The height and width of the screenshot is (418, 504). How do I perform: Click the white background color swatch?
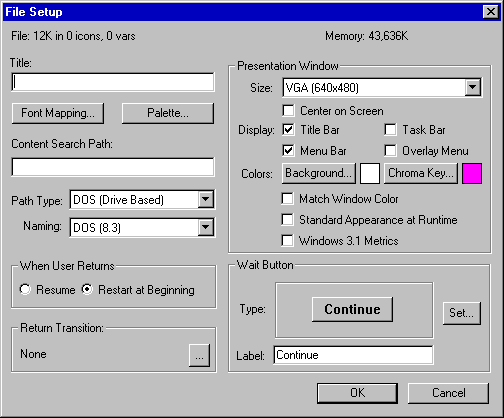tap(370, 173)
